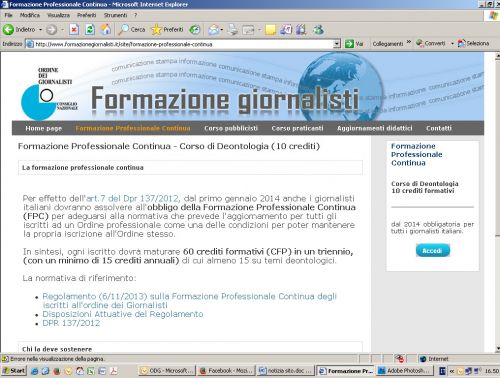500x378 pixels.
Task: Click the Windows Start button
Action: pyautogui.click(x=13, y=370)
